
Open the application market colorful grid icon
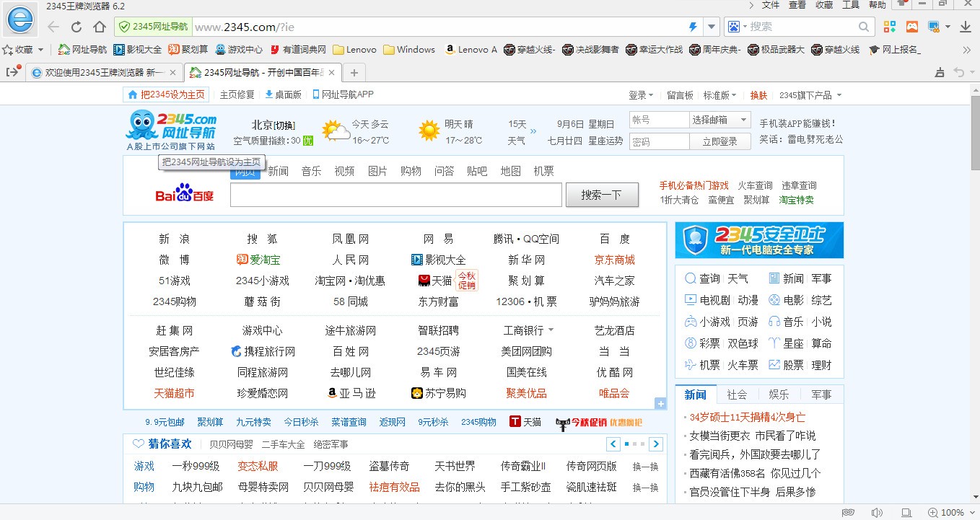click(x=889, y=26)
